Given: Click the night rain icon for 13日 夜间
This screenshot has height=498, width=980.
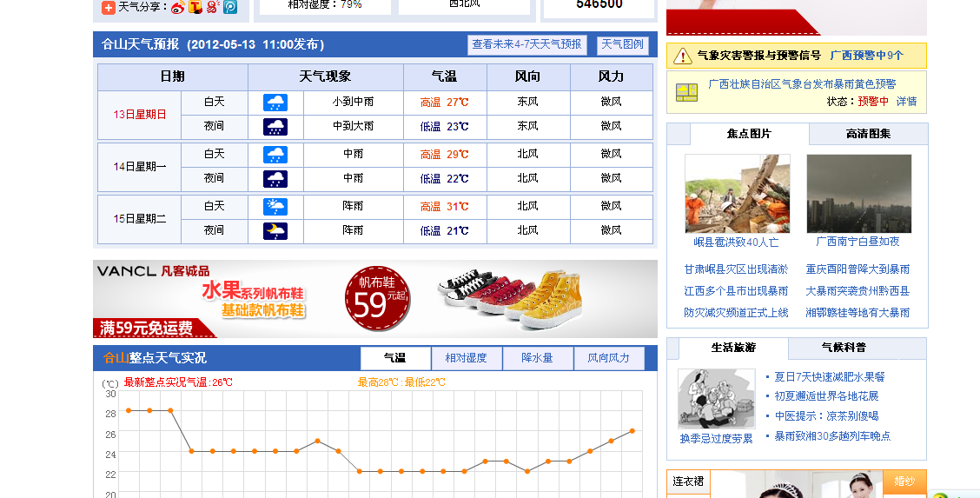Looking at the screenshot, I should click(x=275, y=127).
